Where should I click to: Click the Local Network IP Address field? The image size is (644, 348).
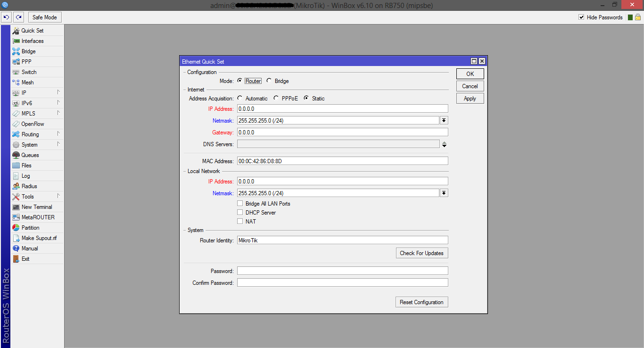point(342,182)
